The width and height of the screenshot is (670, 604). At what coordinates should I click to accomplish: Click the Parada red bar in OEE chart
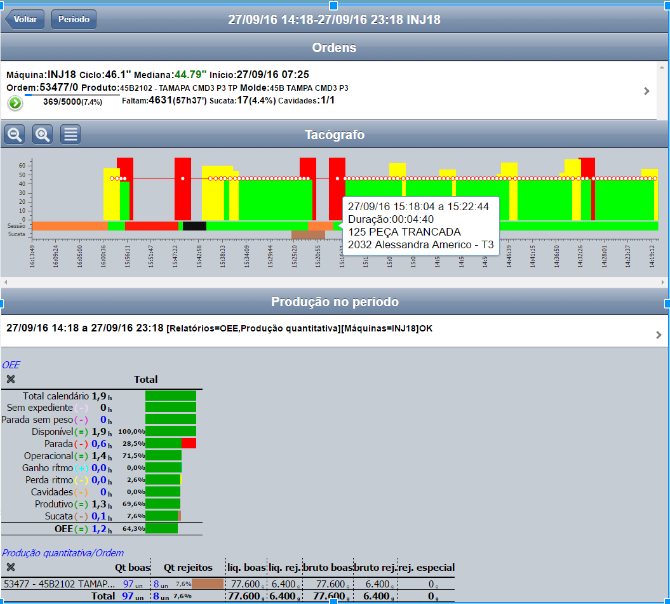click(189, 443)
